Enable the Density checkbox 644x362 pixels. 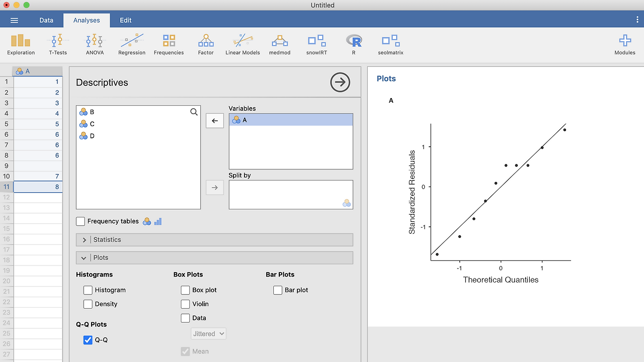(x=88, y=304)
